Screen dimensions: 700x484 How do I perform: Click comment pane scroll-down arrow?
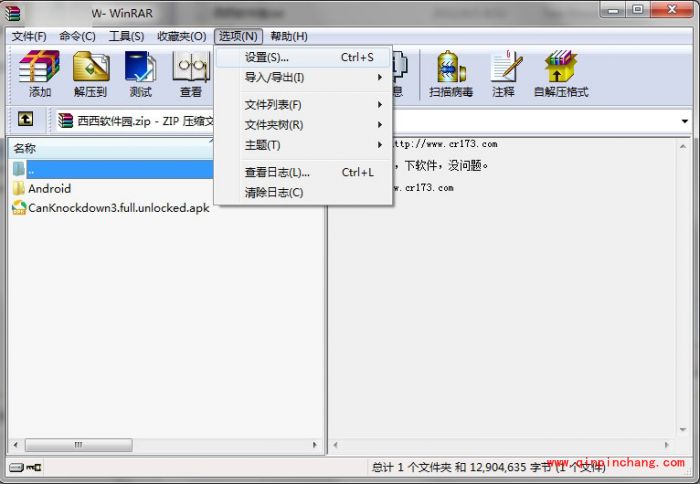click(x=683, y=430)
